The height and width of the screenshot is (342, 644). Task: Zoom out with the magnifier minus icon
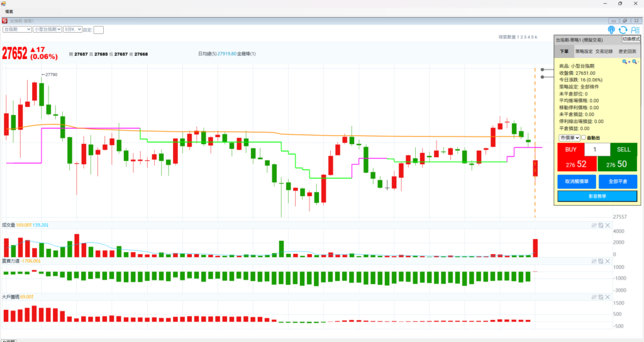click(x=635, y=62)
